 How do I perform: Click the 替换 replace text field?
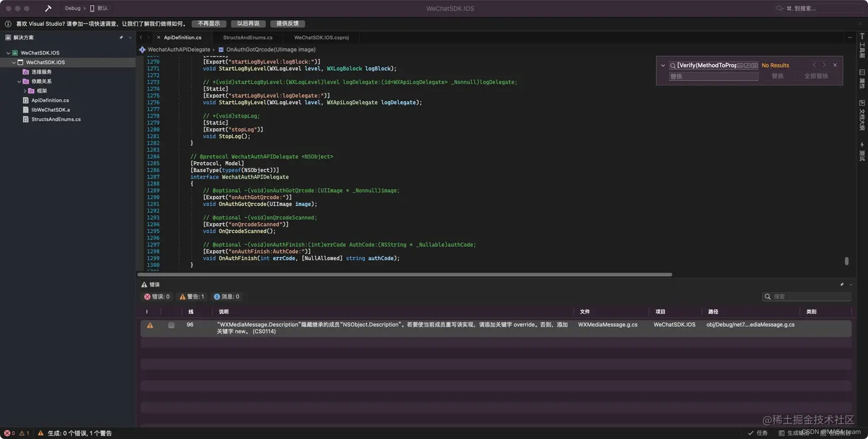714,76
